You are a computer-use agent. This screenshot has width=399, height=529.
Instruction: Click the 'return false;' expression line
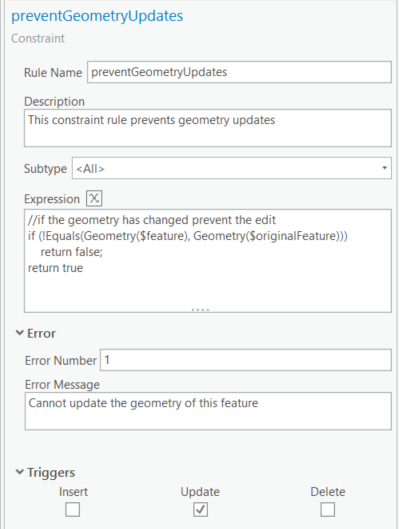(72, 252)
